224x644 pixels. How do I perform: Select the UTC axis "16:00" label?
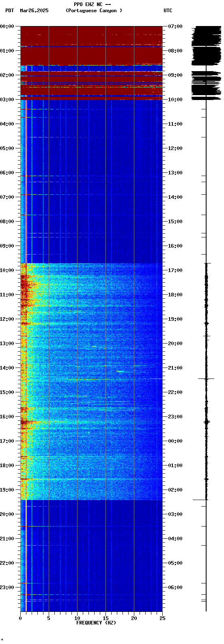pyautogui.click(x=175, y=246)
